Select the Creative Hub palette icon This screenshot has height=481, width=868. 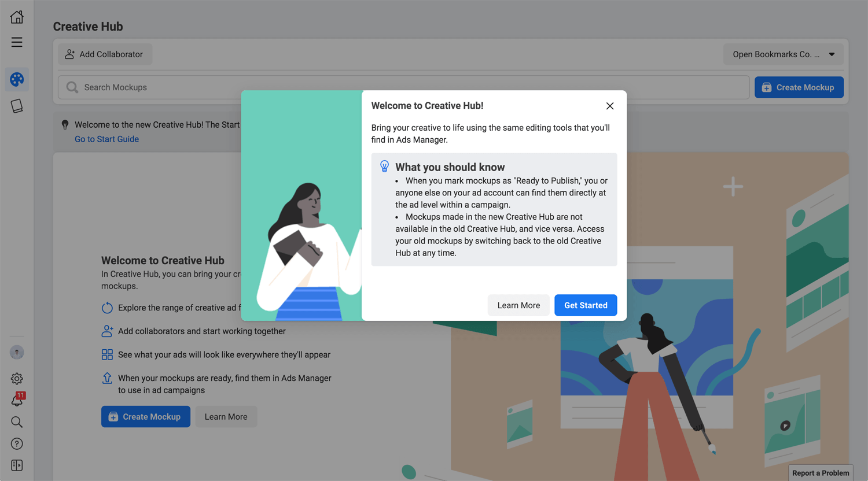[17, 79]
